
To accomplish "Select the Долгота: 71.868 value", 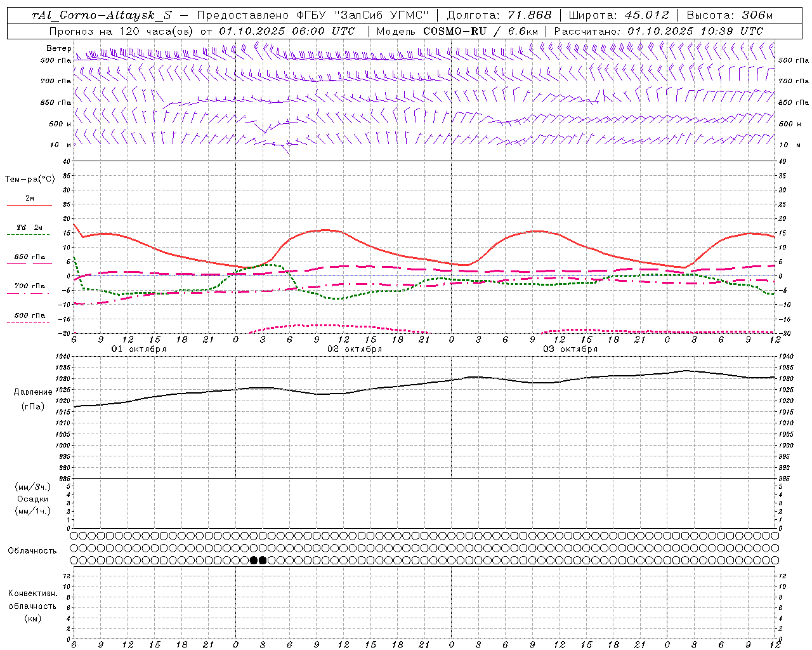I will 500,15.
